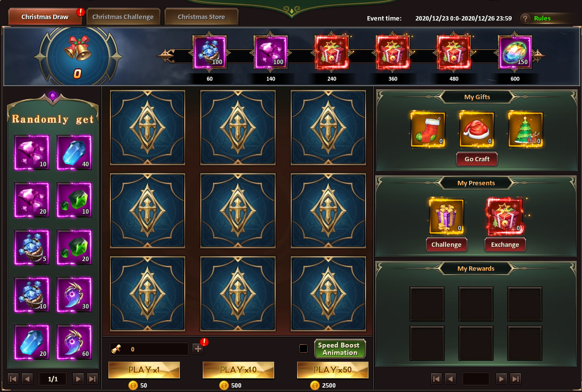582x392 pixels.
Task: Enable the Speed Boost Animation checkbox
Action: (x=303, y=348)
